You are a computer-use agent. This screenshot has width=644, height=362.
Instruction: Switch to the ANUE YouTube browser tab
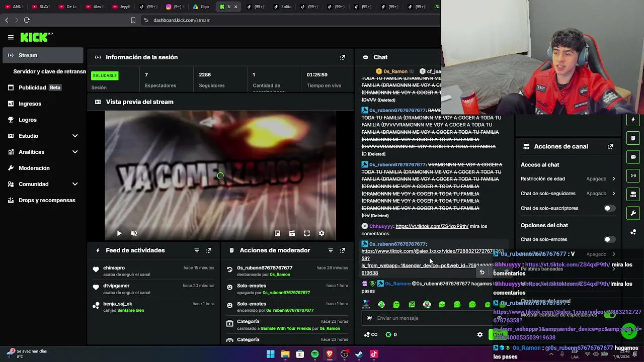14,7
